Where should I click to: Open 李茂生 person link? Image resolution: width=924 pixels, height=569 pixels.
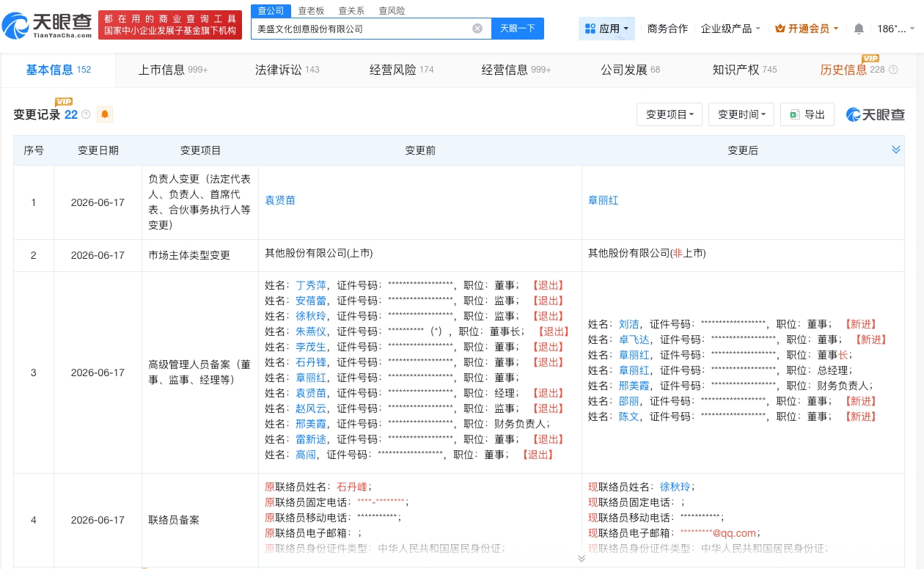click(x=311, y=347)
